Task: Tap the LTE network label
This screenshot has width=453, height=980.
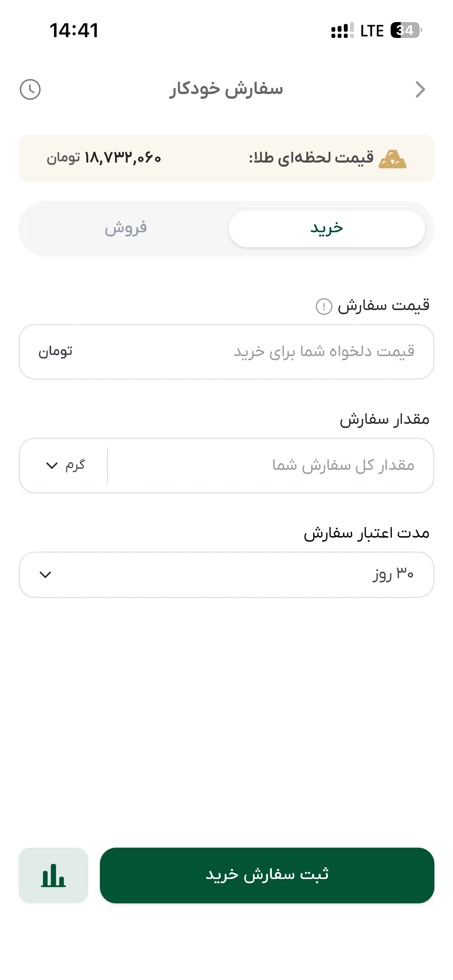Action: (372, 31)
